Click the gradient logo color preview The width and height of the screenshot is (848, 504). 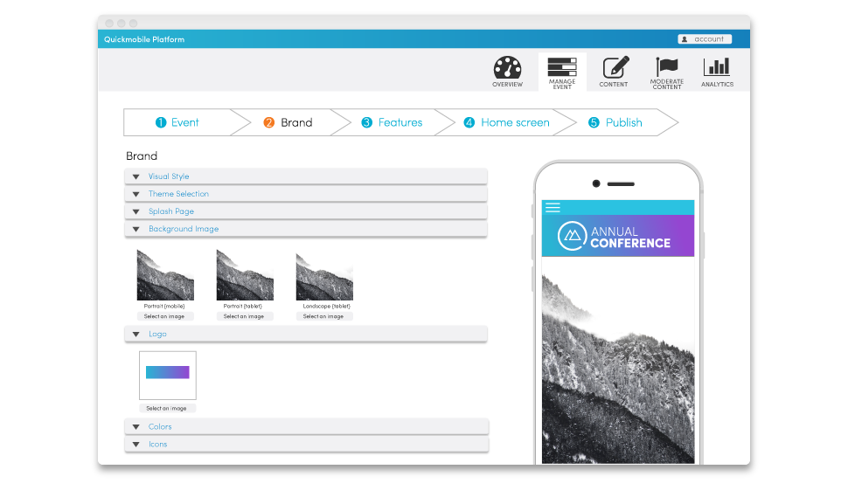click(x=167, y=372)
